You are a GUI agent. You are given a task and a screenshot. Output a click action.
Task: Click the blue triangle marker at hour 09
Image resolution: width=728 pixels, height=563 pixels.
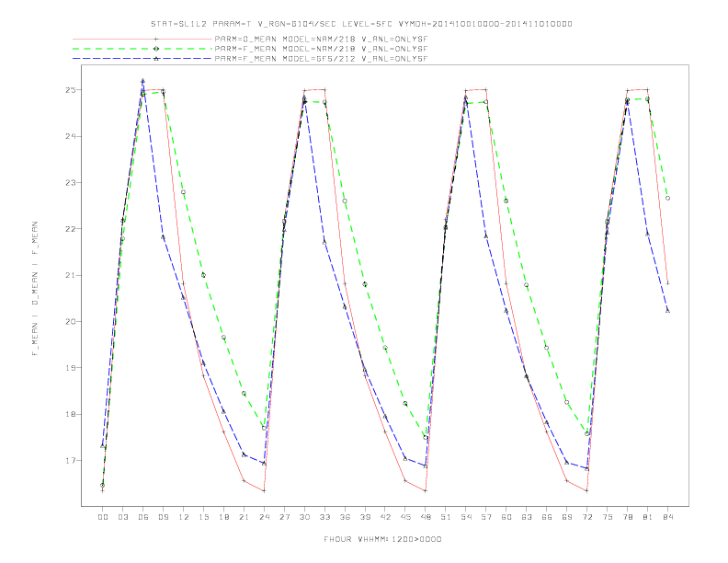[x=163, y=237]
